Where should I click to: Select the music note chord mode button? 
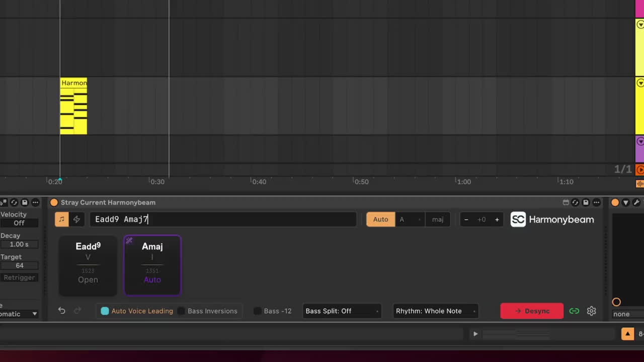(61, 219)
